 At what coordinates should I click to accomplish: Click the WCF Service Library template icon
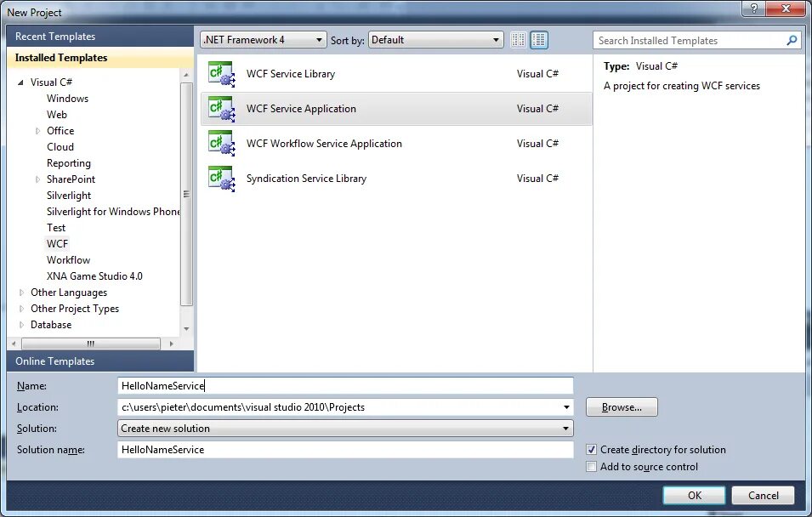point(222,74)
